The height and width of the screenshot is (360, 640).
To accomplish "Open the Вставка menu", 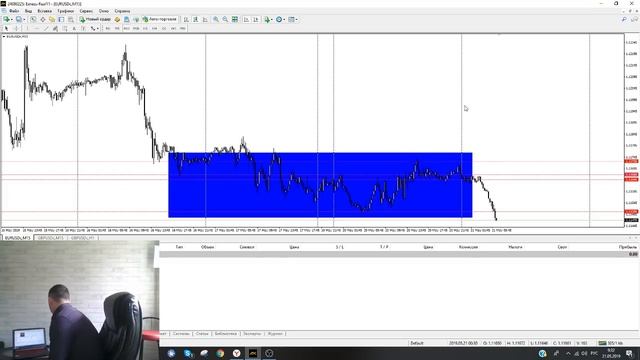I will pos(44,11).
